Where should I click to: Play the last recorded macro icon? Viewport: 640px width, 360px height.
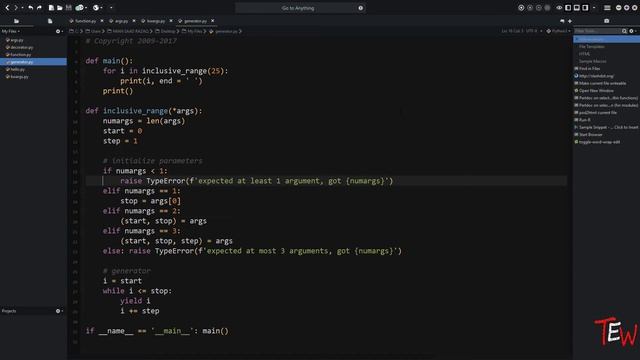coord(539,8)
